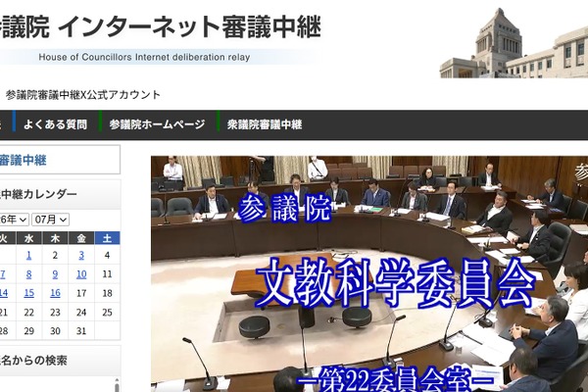Click calendar date 23

coord(55,312)
